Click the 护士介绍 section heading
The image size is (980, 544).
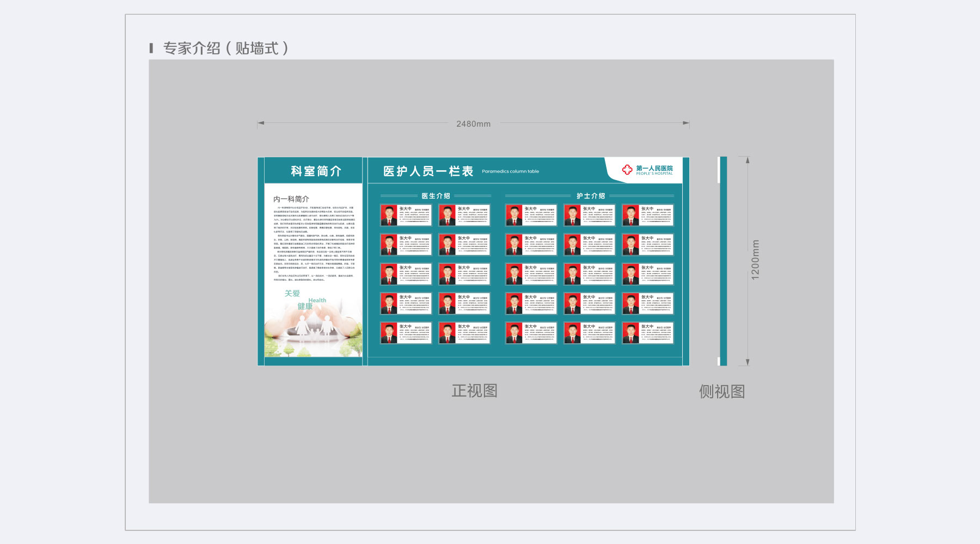[591, 196]
